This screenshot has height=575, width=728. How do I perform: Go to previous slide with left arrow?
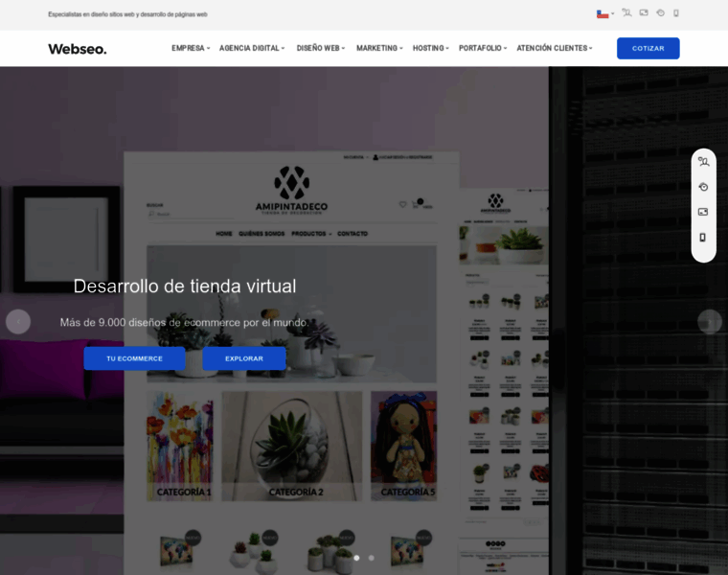pyautogui.click(x=18, y=322)
